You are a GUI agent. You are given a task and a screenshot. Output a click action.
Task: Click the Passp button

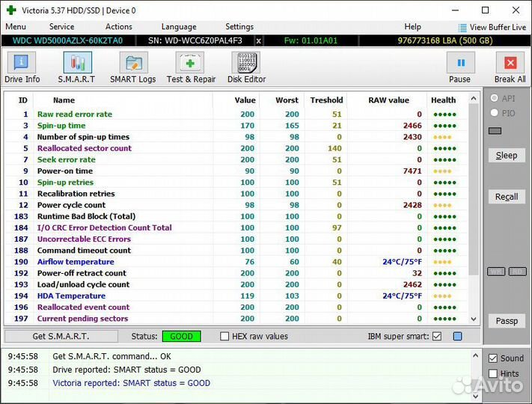(x=507, y=321)
